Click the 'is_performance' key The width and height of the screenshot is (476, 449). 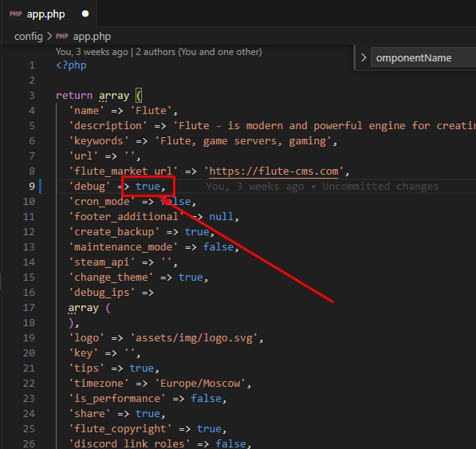117,399
